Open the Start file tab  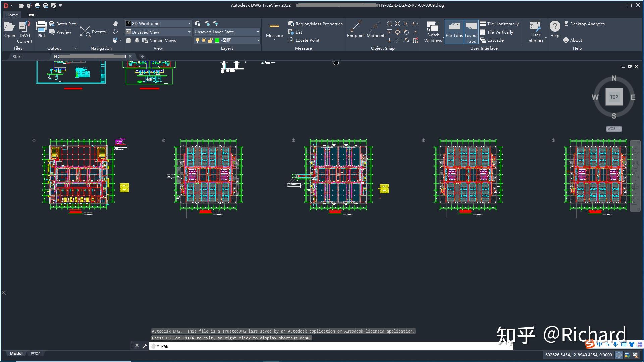(17, 57)
